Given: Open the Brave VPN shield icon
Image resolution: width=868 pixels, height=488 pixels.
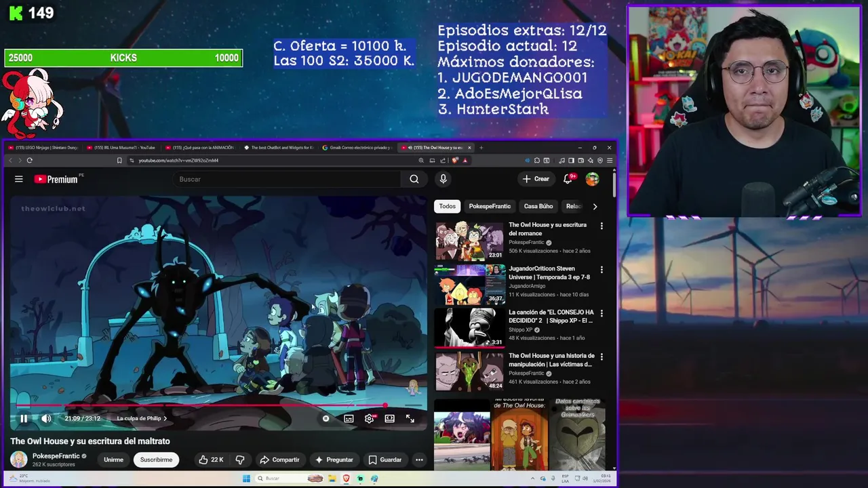Looking at the screenshot, I should (600, 161).
